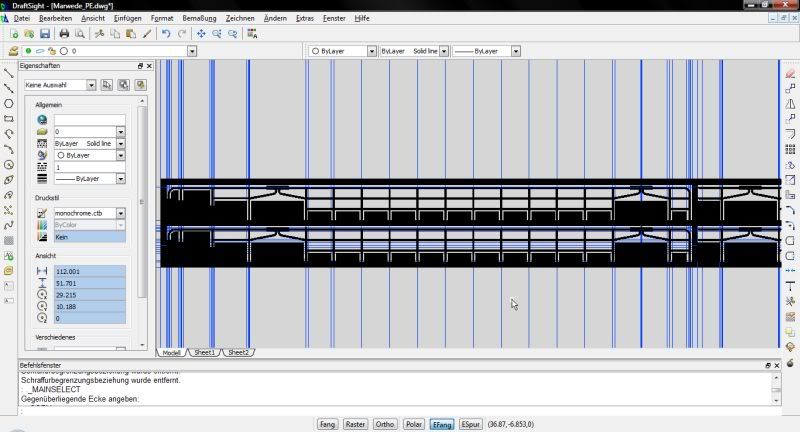
Task: Click the center X field 29.215
Action: point(89,295)
